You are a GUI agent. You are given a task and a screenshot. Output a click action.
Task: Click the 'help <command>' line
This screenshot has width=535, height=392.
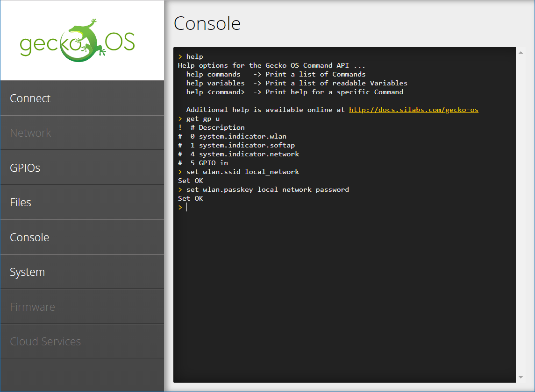[x=295, y=92]
